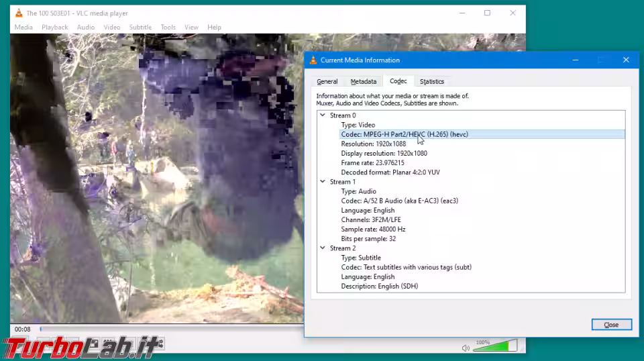
Task: Minimize the Current Media Information dialog
Action: point(576,60)
